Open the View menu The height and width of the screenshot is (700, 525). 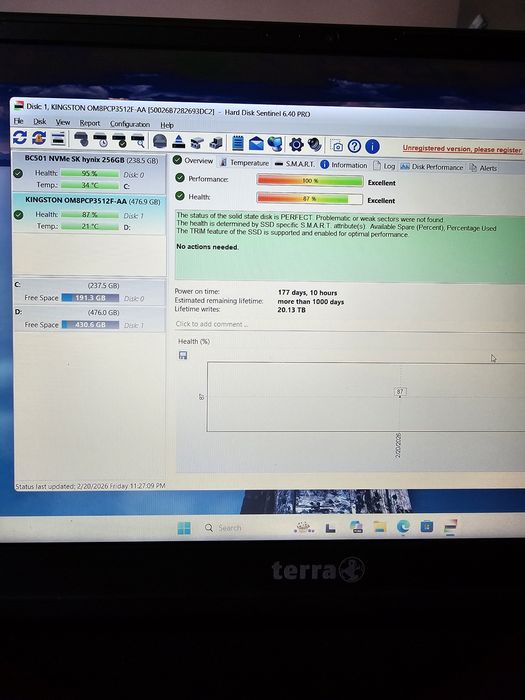coord(63,122)
